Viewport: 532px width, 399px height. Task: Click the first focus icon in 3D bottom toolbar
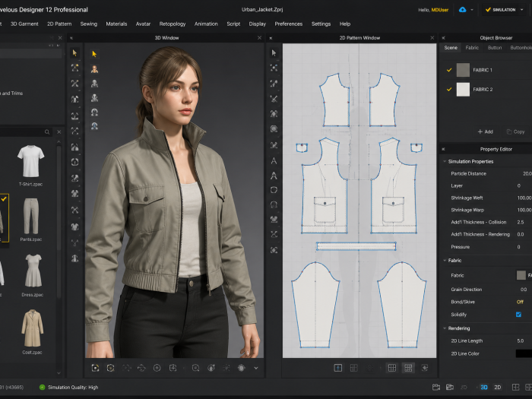click(x=95, y=368)
